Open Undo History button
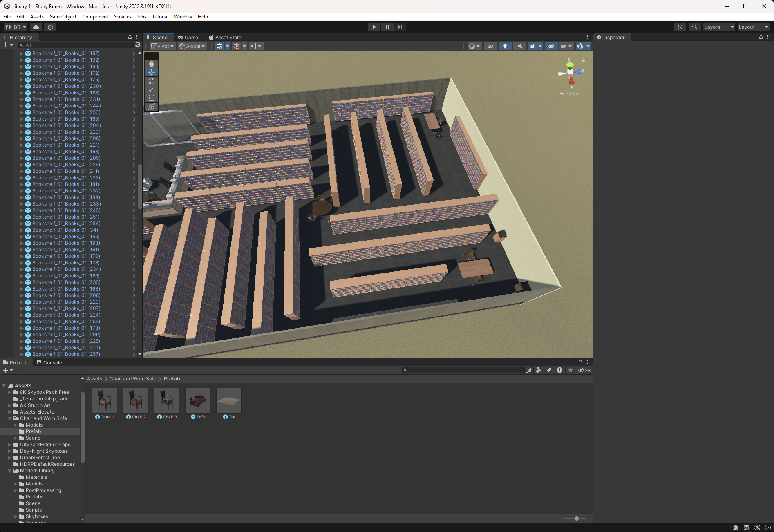 pyautogui.click(x=680, y=27)
